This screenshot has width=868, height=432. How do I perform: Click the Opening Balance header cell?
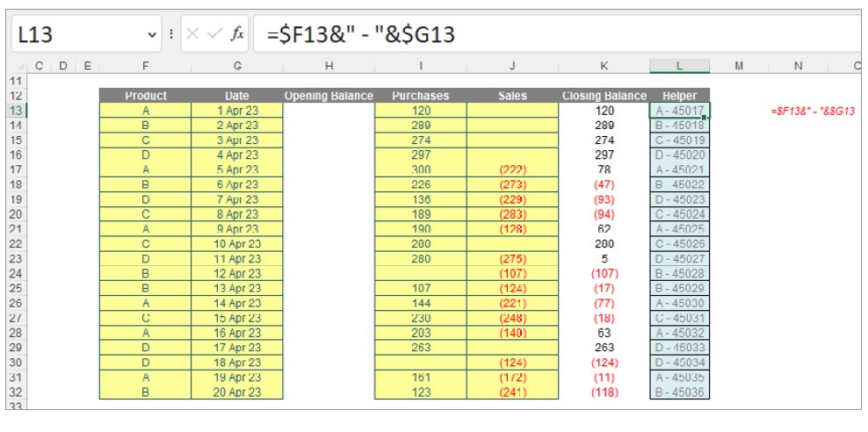(x=329, y=96)
